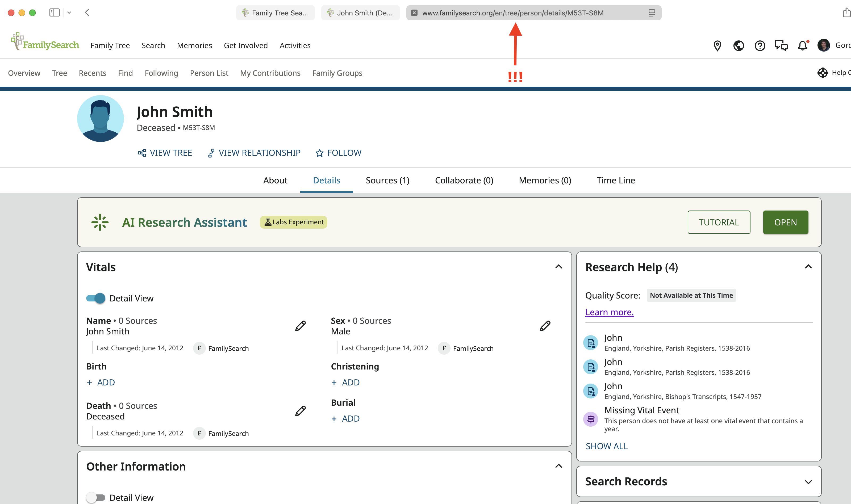Viewport: 851px width, 504px height.
Task: Select the Details tab
Action: 327,180
